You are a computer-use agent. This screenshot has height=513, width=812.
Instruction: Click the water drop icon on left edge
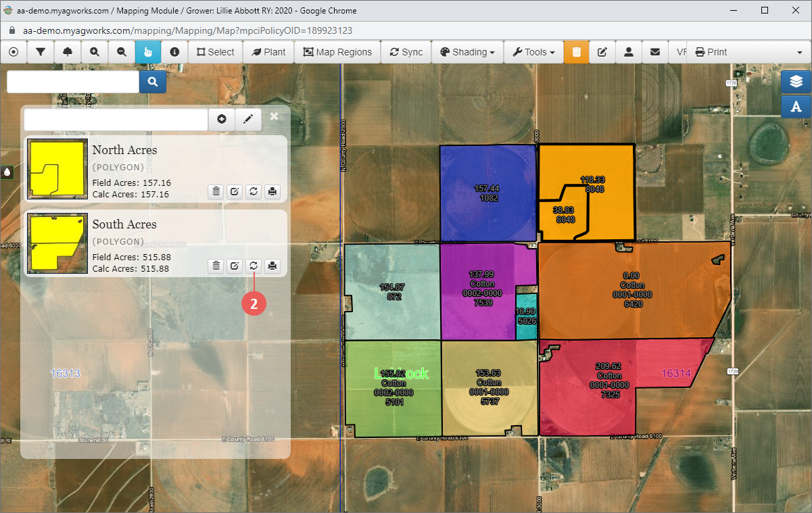7,172
